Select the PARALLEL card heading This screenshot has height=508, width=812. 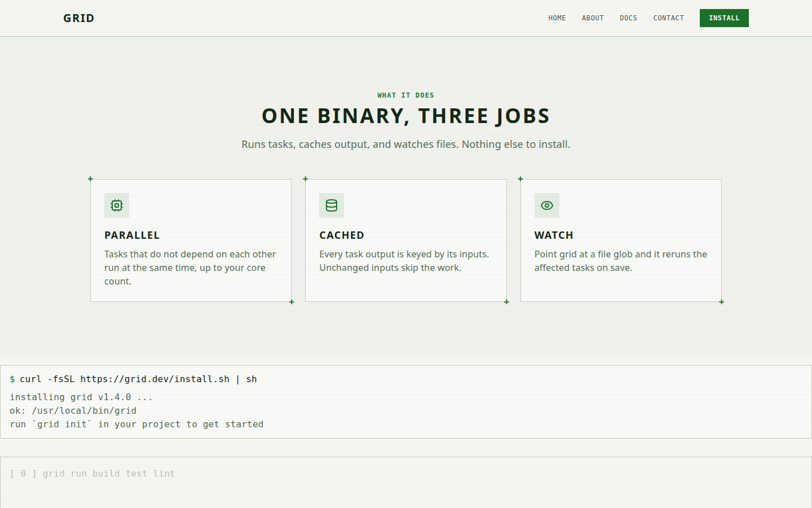coord(132,235)
